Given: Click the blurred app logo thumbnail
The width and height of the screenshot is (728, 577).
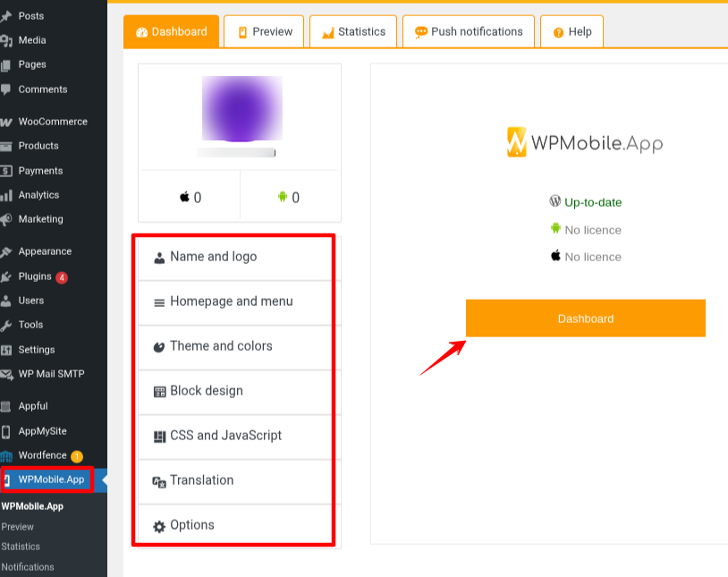Looking at the screenshot, I should 241,109.
